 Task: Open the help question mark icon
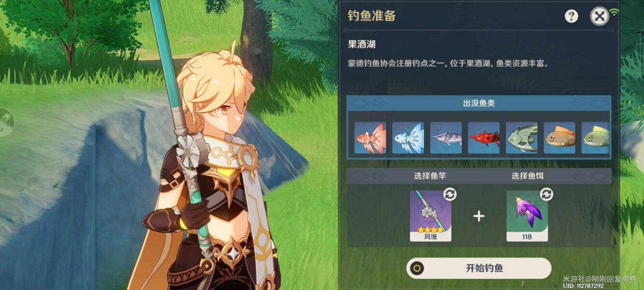click(x=572, y=16)
